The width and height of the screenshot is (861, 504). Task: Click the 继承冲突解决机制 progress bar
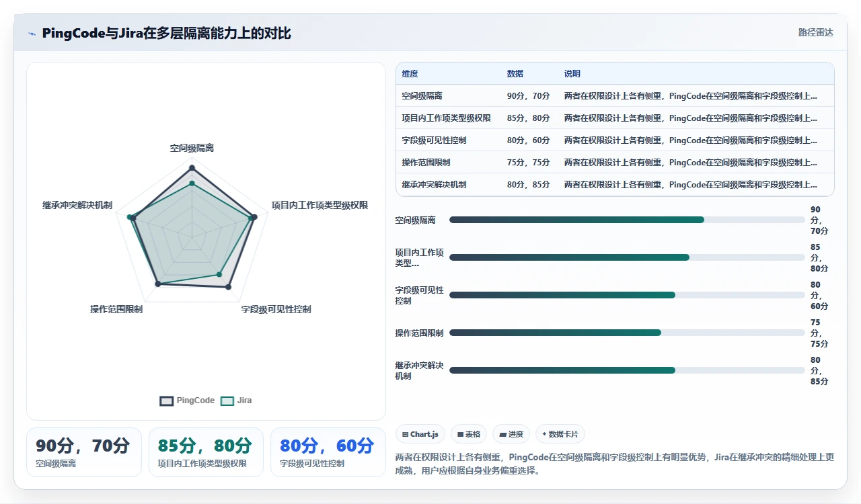(x=627, y=370)
